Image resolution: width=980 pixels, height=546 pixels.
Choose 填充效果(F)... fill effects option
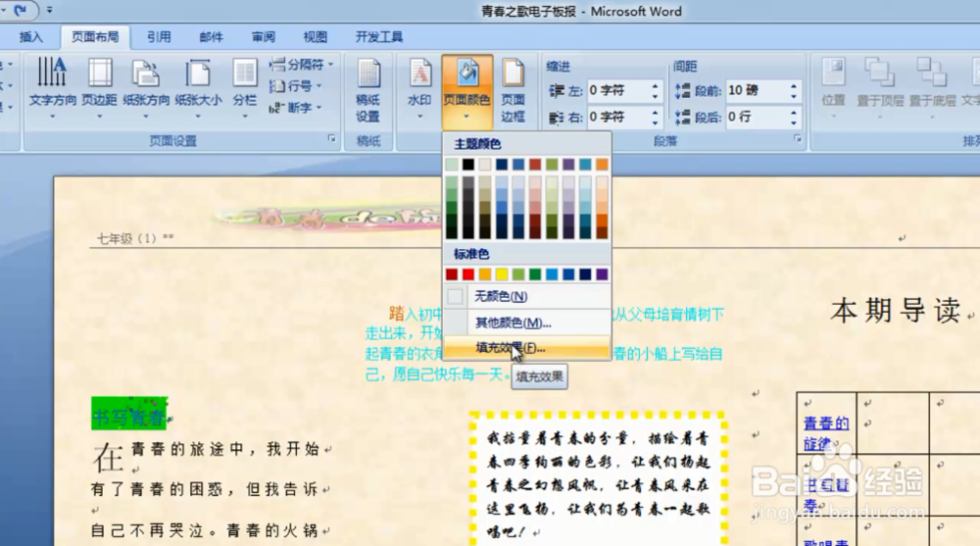click(527, 348)
